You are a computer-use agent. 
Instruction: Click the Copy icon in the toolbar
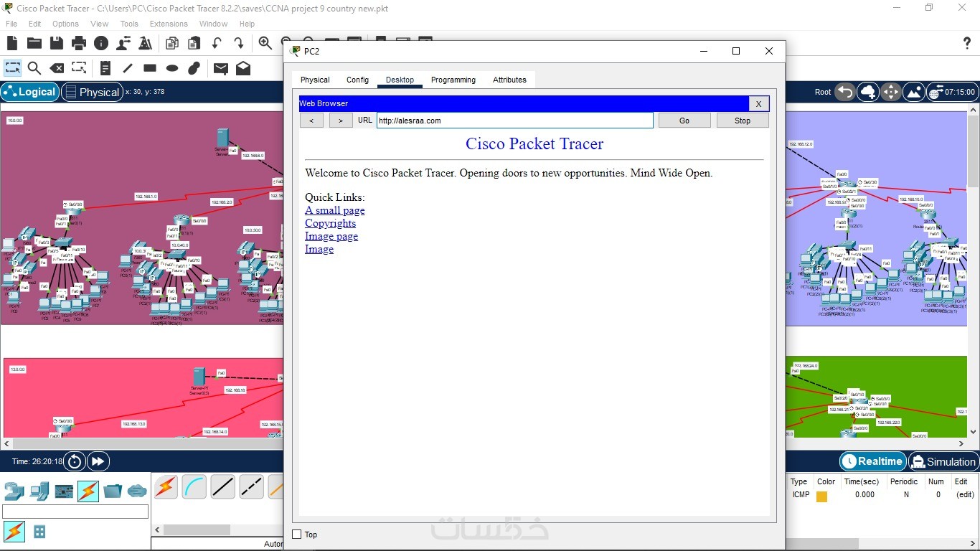(172, 43)
